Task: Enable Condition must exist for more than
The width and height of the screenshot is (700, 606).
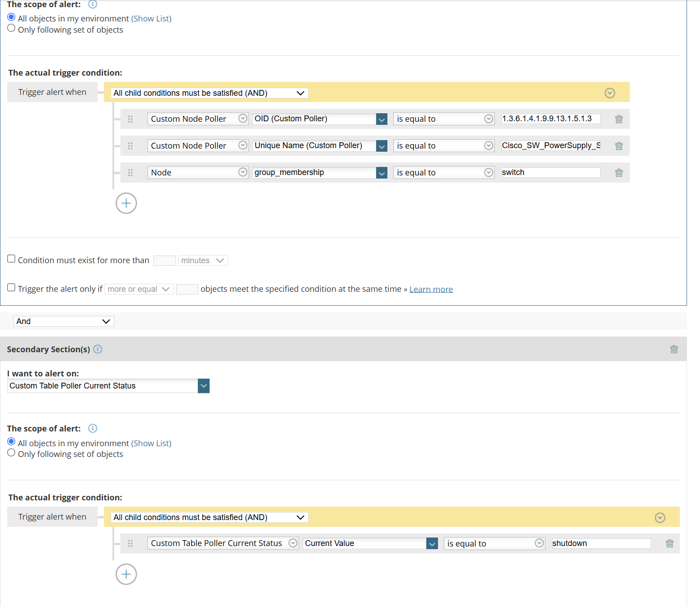Action: (11, 259)
